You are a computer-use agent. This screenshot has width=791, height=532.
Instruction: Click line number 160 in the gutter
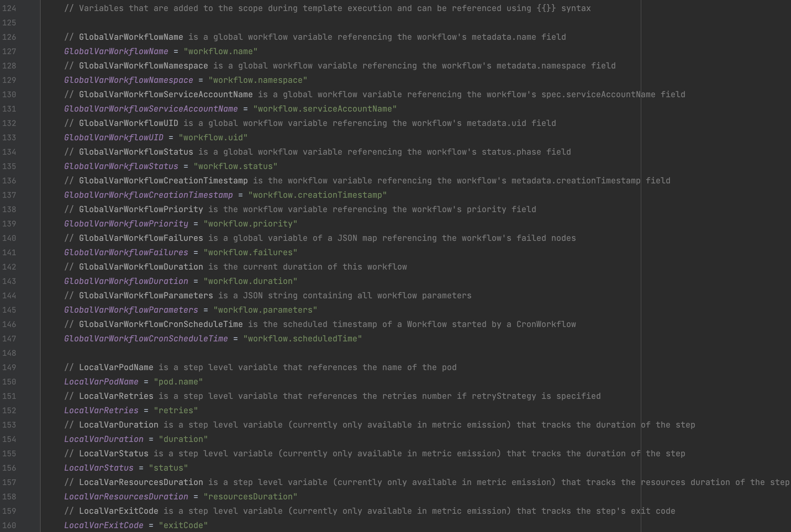(x=9, y=525)
